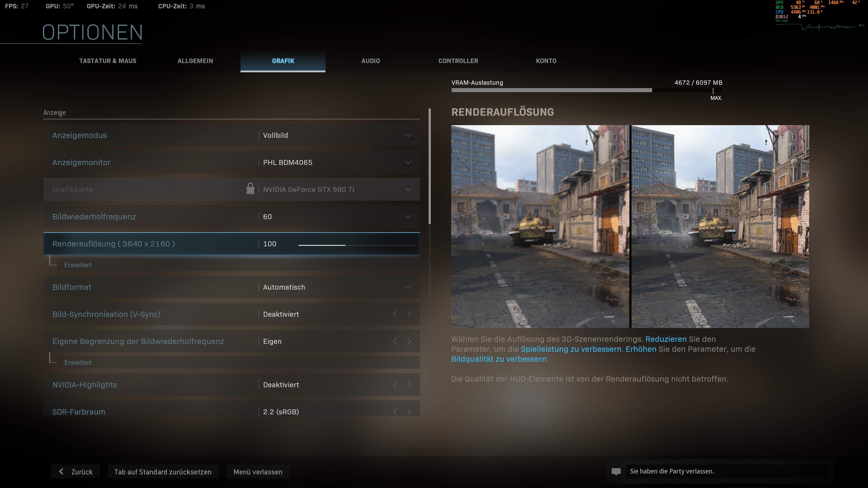Switch to the Controller tab
This screenshot has width=868, height=488.
[458, 61]
